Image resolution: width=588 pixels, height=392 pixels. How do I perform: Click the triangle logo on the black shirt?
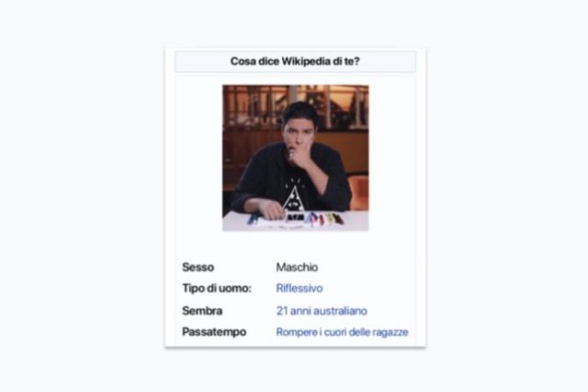tap(294, 198)
